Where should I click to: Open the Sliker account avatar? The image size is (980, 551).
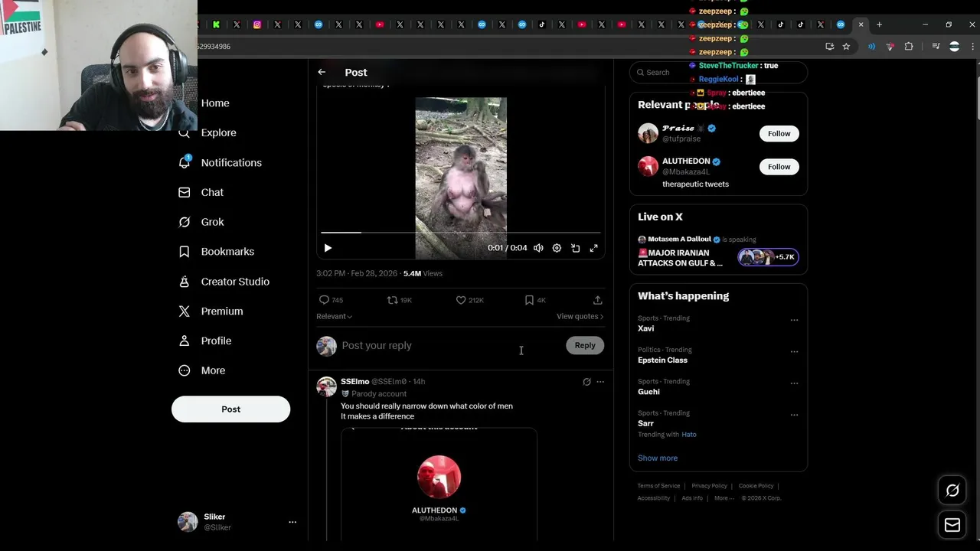point(188,522)
